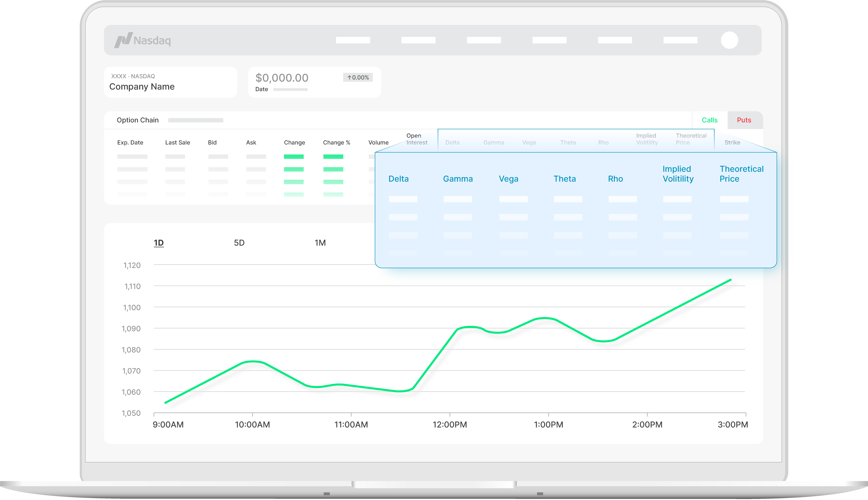The height and width of the screenshot is (500, 868).
Task: Click the 1,090 price axis label
Action: [131, 329]
